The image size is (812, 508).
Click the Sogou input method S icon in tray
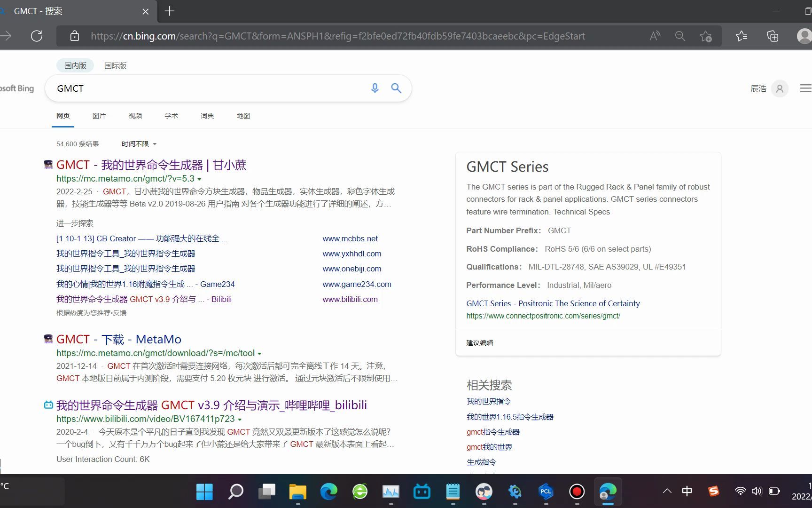click(713, 491)
